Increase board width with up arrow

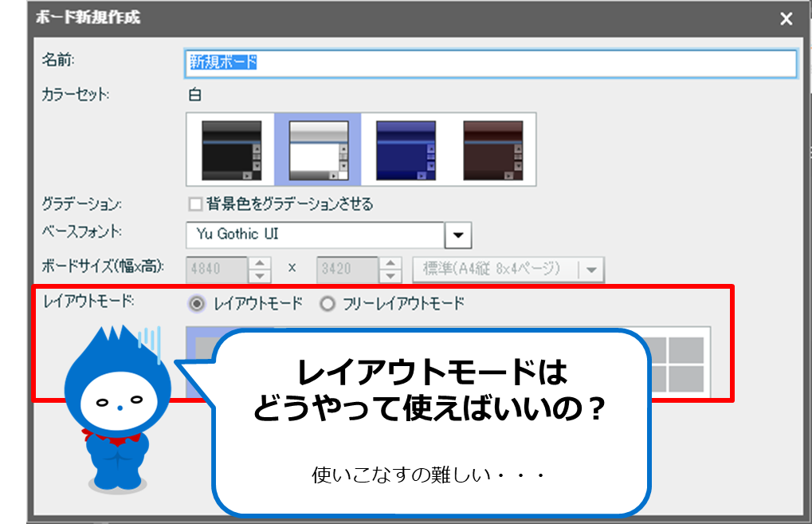pos(260,262)
